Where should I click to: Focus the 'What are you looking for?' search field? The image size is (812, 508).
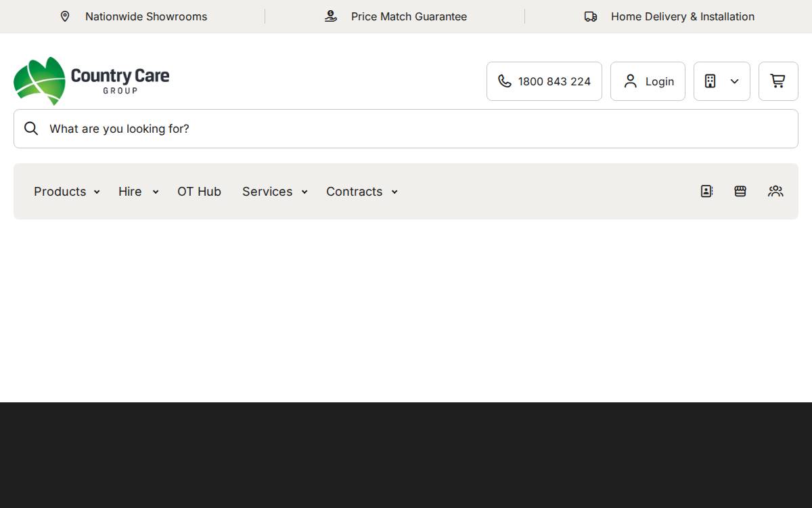click(406, 129)
